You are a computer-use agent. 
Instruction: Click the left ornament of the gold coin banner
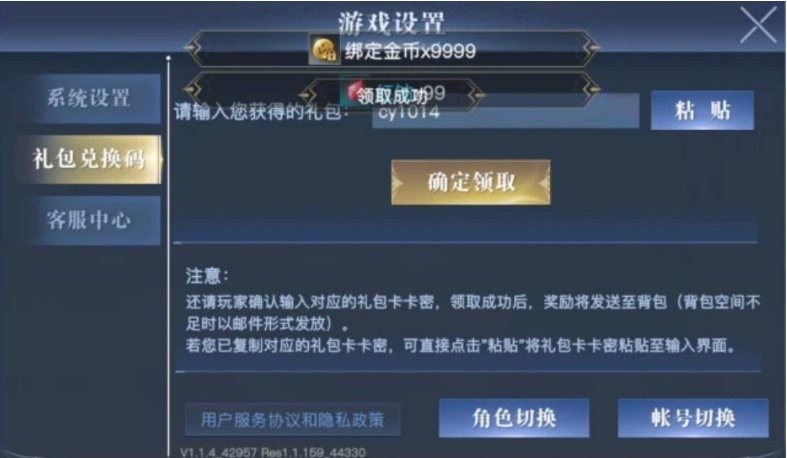194,48
